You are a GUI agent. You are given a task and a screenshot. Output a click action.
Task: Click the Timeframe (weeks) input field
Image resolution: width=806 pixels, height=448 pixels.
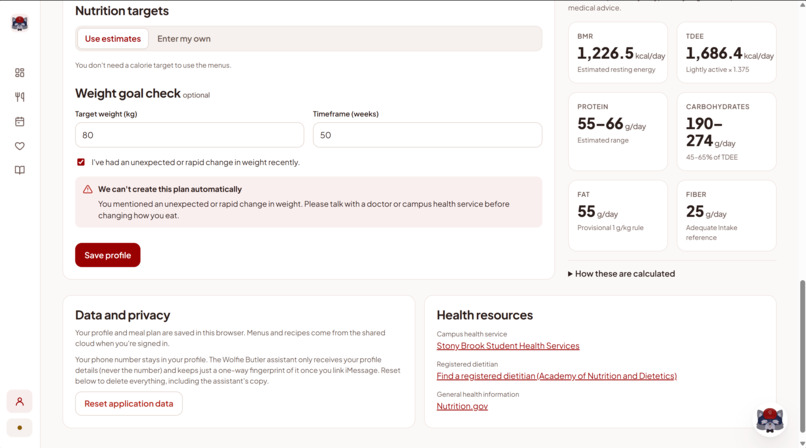click(427, 135)
